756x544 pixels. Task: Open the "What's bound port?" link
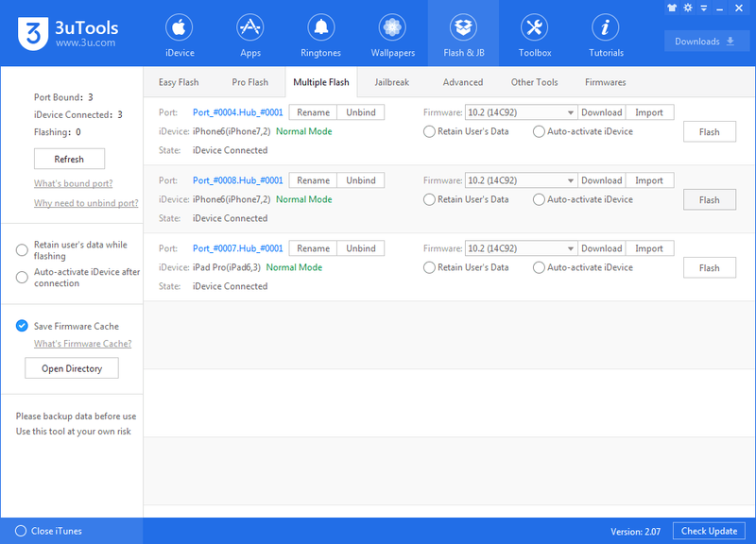(x=74, y=183)
